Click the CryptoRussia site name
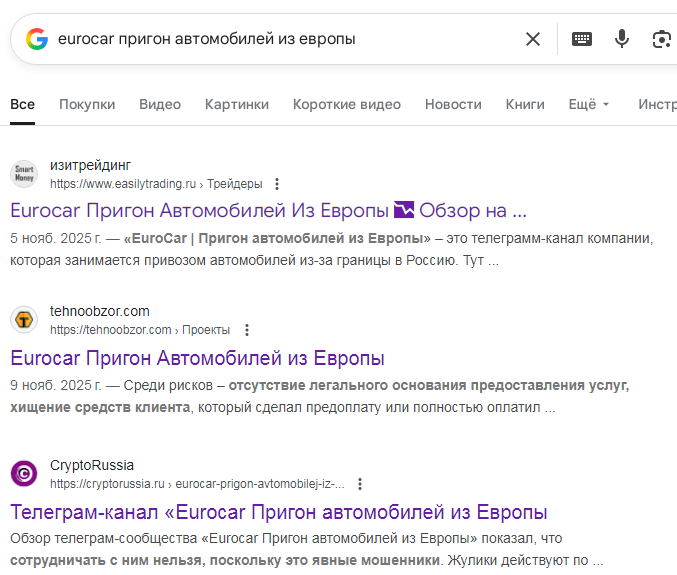 [92, 465]
